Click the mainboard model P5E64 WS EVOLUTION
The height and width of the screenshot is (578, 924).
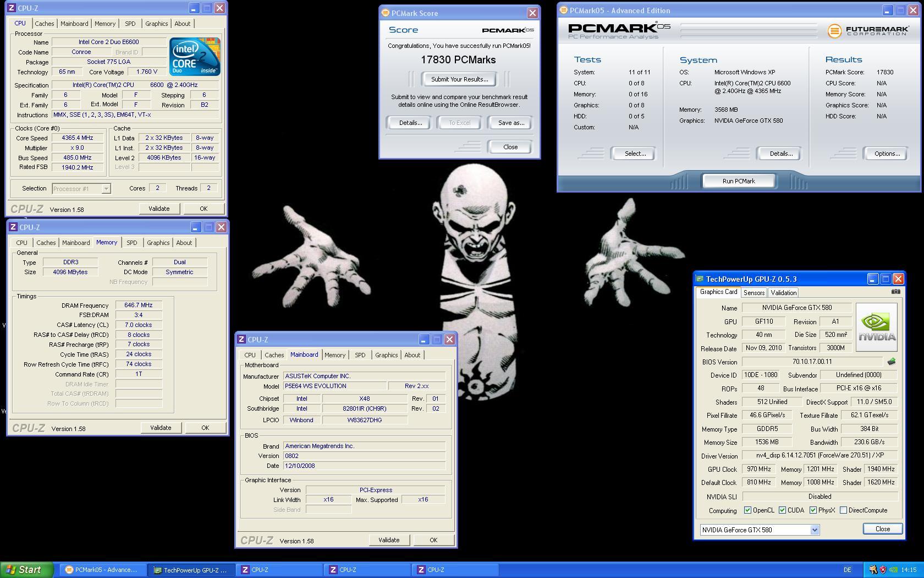[x=334, y=386]
